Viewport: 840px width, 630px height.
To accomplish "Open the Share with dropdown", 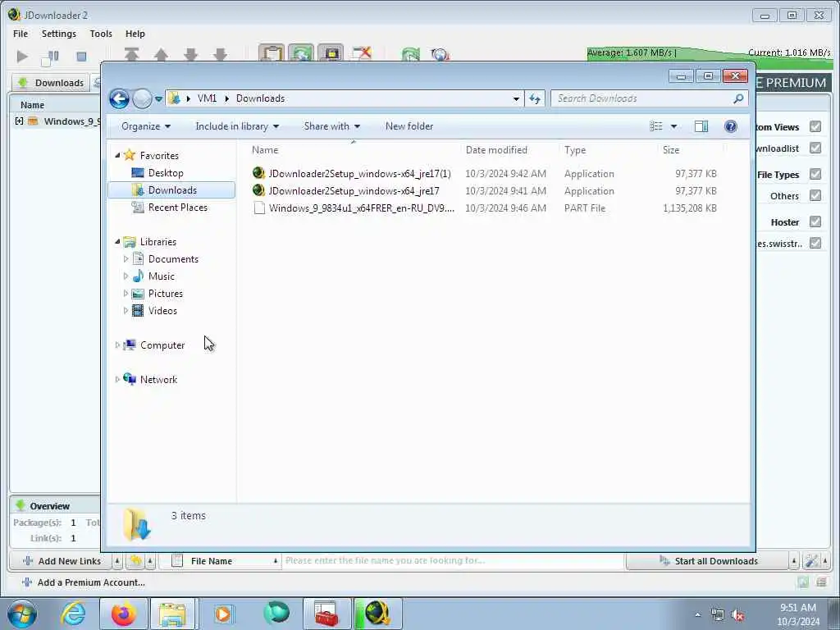I will 331,126.
